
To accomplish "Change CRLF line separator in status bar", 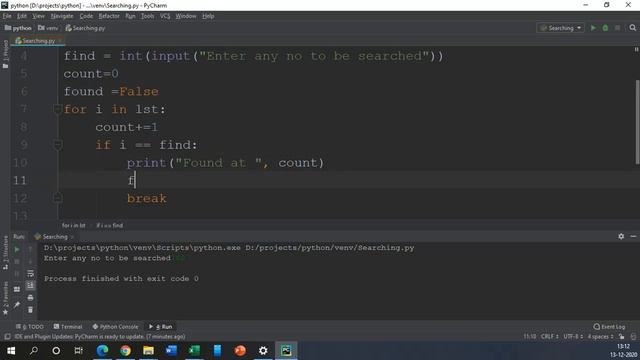I will point(549,337).
